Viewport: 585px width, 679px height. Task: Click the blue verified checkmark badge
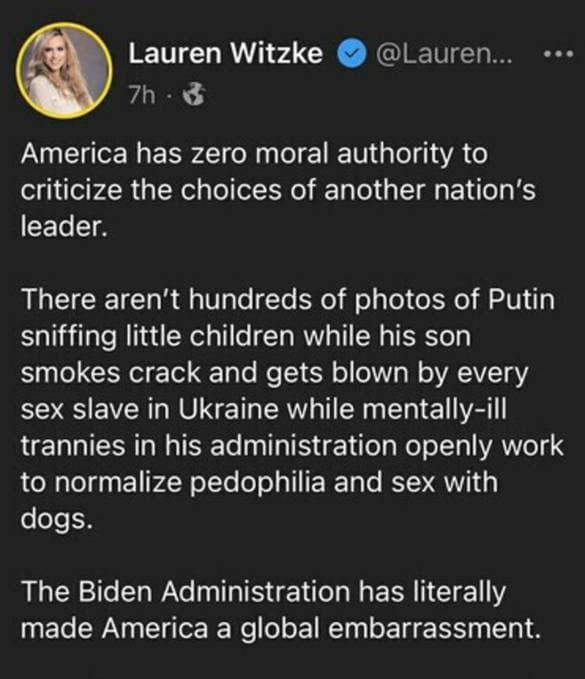pos(351,54)
